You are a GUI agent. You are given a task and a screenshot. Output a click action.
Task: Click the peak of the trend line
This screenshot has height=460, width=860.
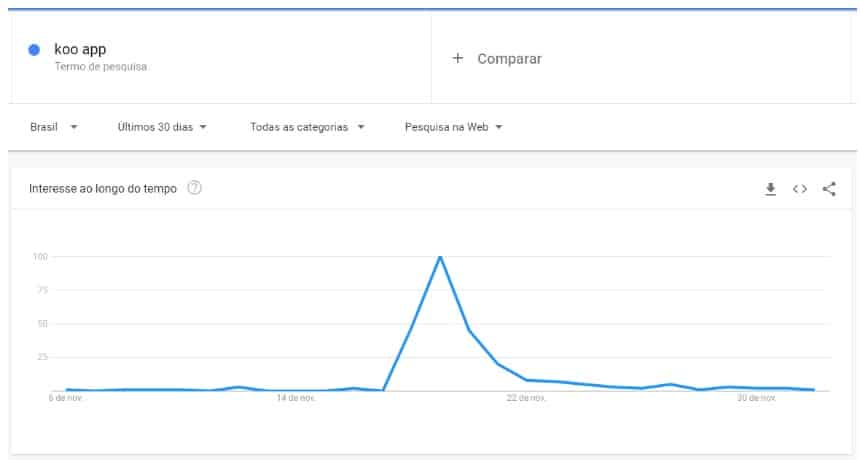[x=440, y=257]
